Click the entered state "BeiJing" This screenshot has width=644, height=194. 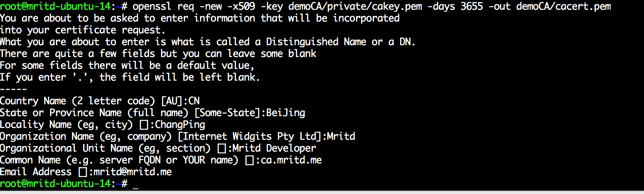point(286,113)
